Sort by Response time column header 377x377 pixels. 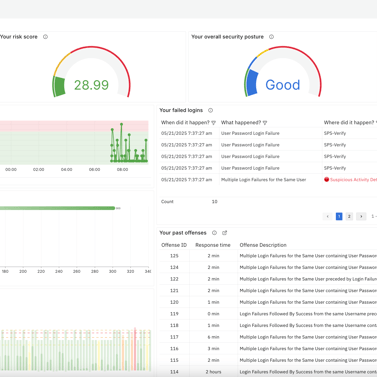click(213, 245)
